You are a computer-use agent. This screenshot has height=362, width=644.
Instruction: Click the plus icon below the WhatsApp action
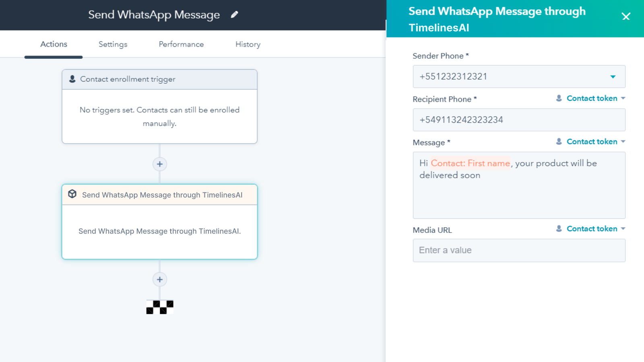click(159, 279)
